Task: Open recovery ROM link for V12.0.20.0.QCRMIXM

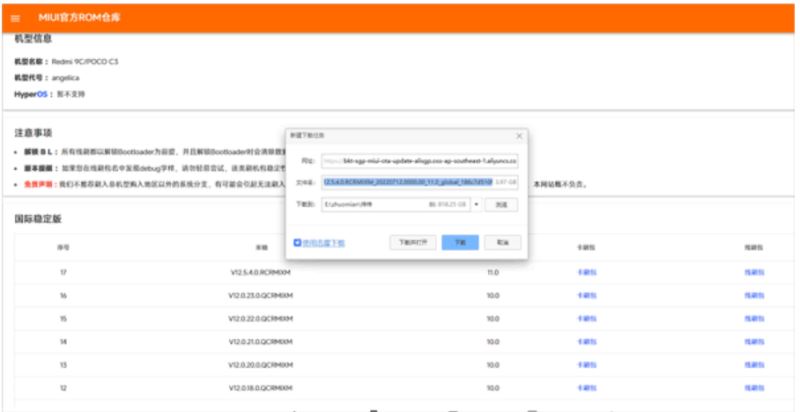Action: [587, 365]
